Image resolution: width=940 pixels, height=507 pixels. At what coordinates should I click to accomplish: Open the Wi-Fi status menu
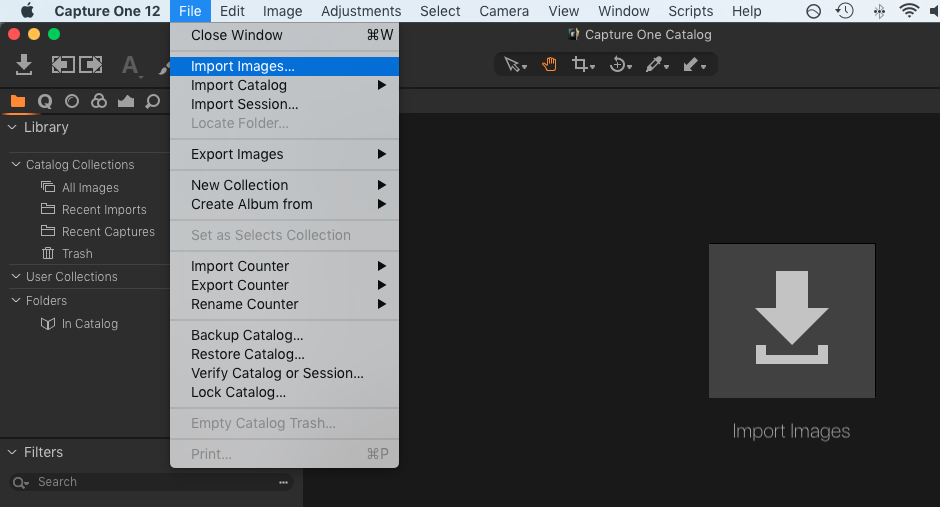pos(909,11)
